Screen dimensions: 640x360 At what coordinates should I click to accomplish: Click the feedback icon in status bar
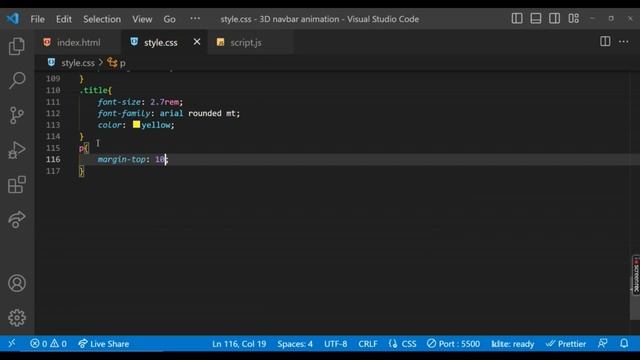[602, 343]
